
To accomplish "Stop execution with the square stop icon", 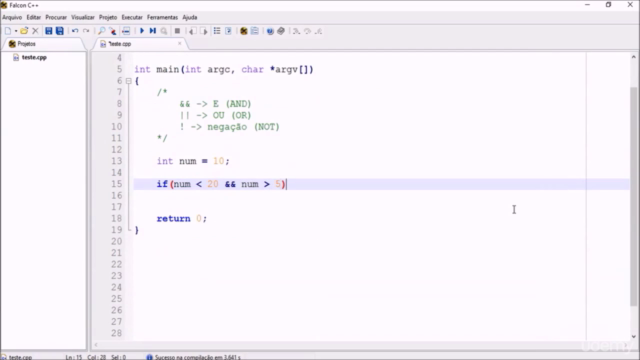I will point(177,31).
